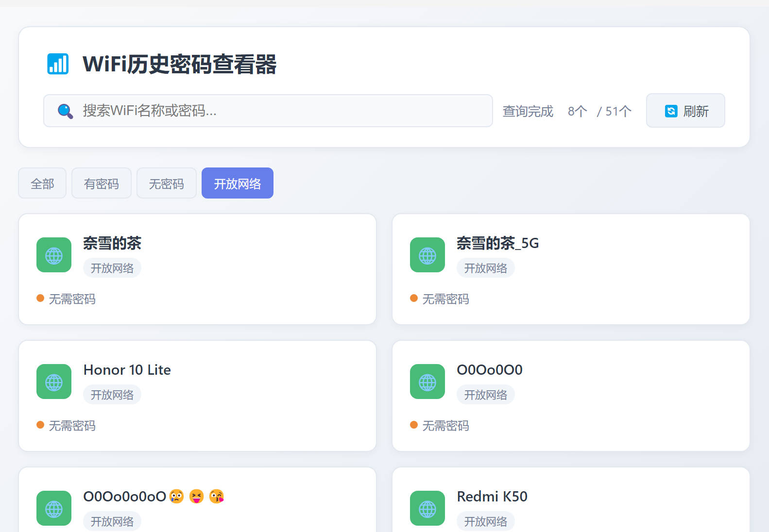Image resolution: width=769 pixels, height=532 pixels.
Task: Click the / 51个 total count
Action: [x=615, y=111]
